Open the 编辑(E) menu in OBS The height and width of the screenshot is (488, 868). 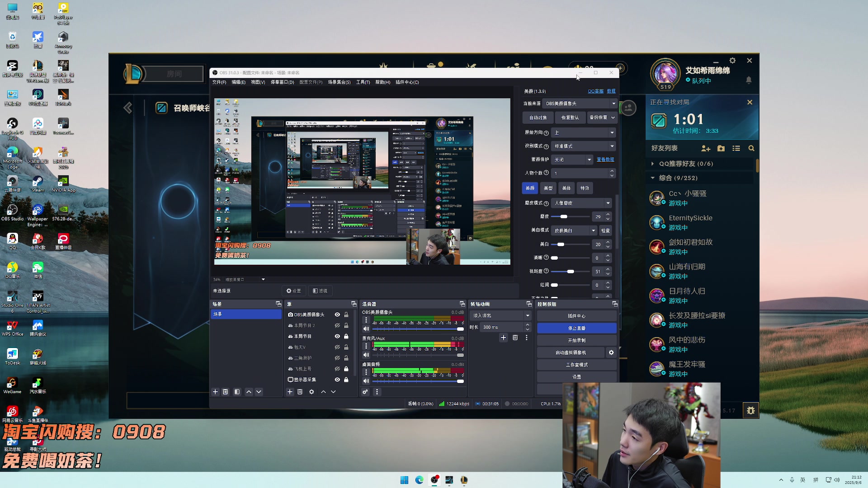[238, 82]
